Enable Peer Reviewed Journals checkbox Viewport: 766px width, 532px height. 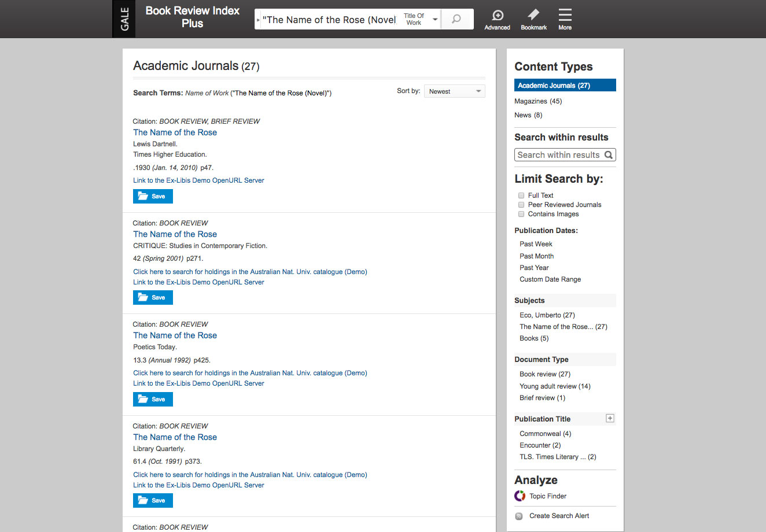pyautogui.click(x=521, y=205)
